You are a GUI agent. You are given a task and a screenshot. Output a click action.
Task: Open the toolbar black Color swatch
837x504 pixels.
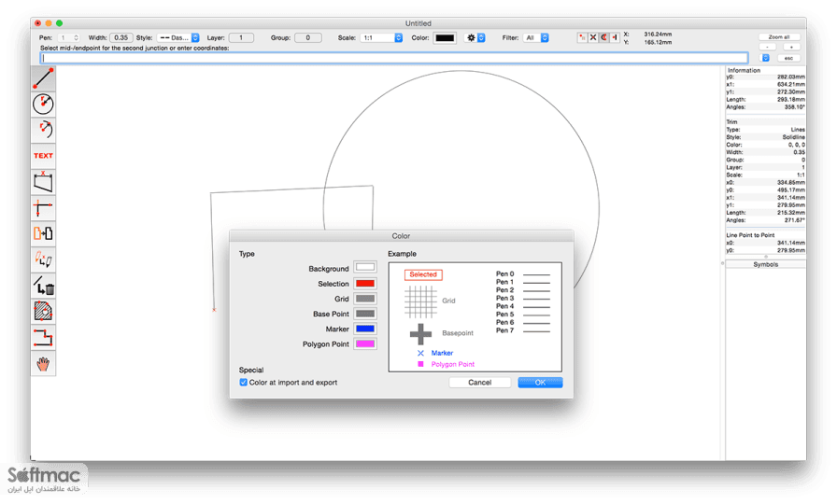click(x=445, y=38)
